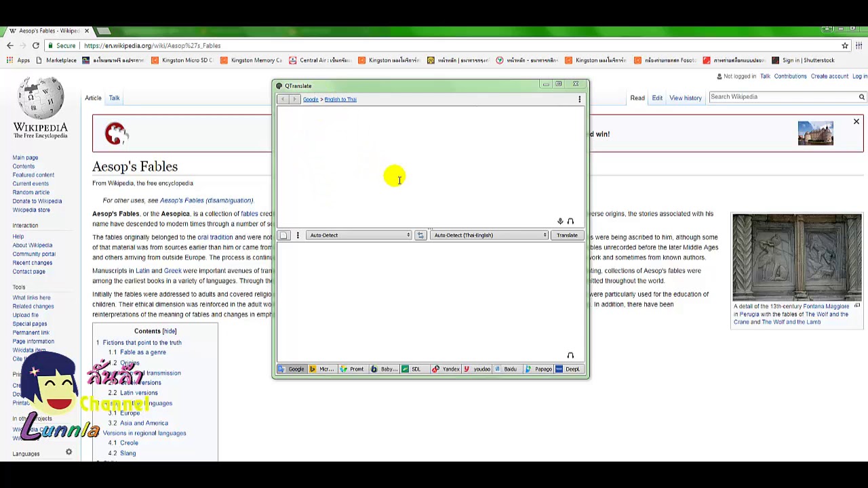This screenshot has height=488, width=868.
Task: Open Marketplace bookmark
Action: [56, 60]
